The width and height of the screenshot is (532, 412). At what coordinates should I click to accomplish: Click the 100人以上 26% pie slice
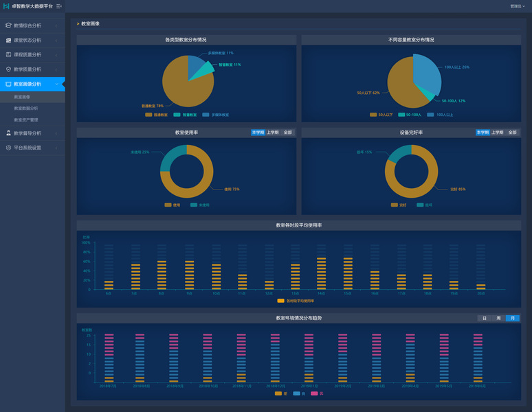427,72
